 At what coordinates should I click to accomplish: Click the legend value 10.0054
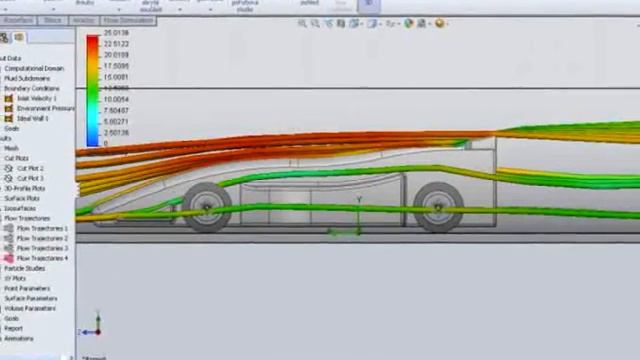[x=116, y=99]
